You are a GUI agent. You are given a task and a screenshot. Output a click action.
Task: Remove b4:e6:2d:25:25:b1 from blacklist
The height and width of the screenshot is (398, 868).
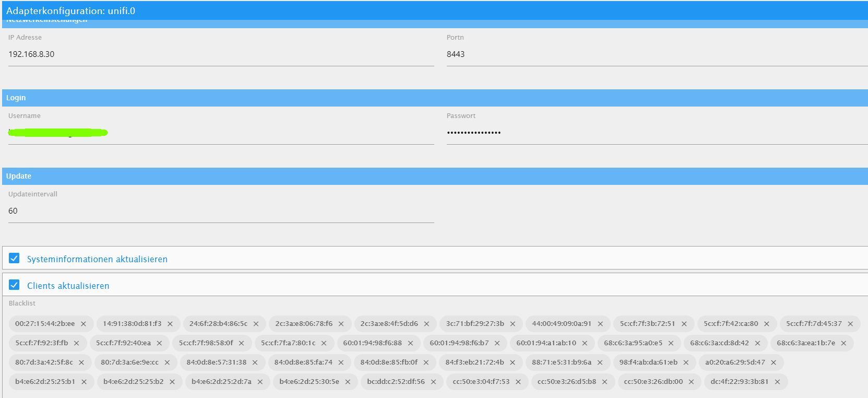tap(84, 382)
